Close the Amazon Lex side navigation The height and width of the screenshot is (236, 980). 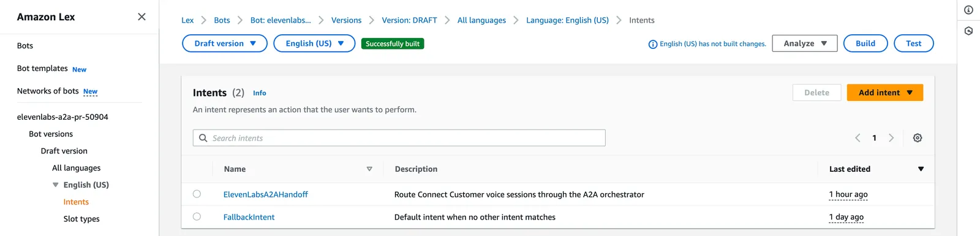[141, 17]
